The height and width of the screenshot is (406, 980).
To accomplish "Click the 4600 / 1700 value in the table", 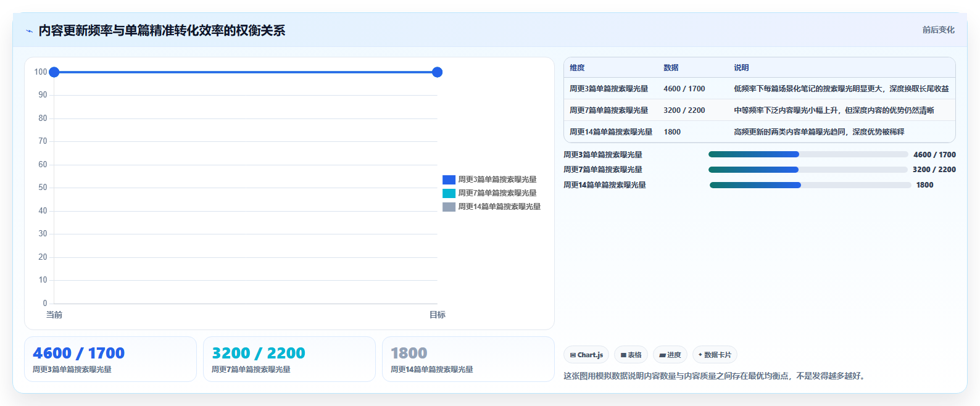I will [x=684, y=89].
